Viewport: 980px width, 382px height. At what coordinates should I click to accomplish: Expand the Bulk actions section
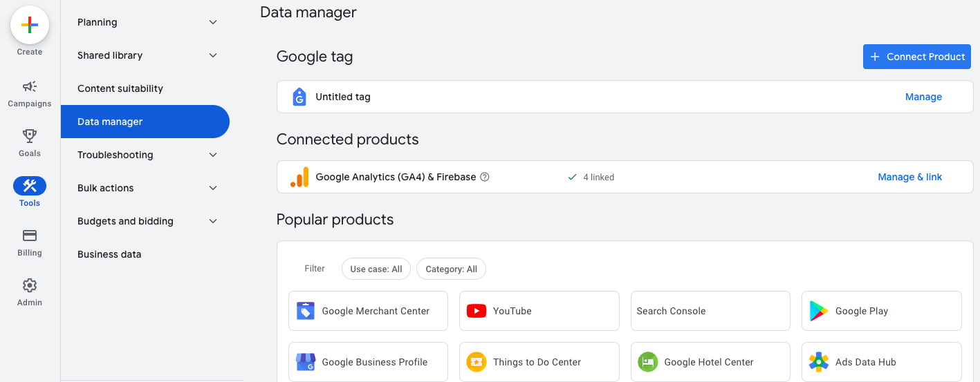click(x=213, y=188)
